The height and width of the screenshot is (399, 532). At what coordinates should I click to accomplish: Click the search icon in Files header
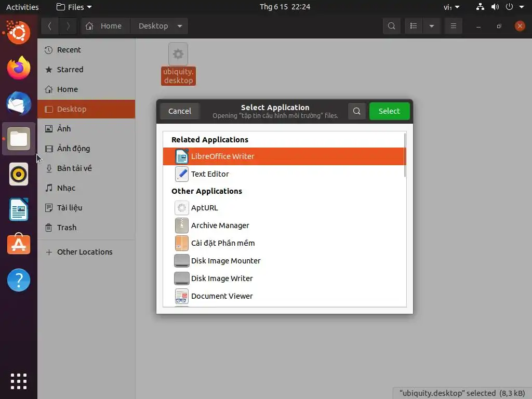pos(392,26)
